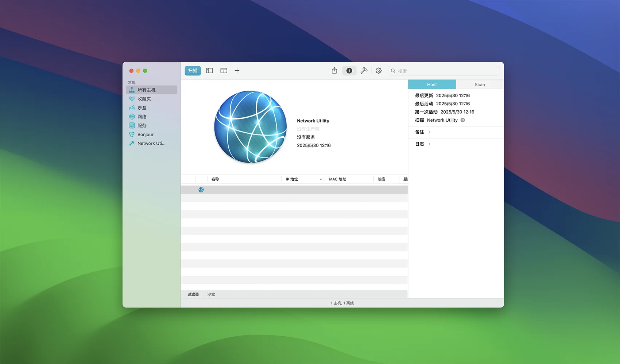
Task: Switch to the Scan tab
Action: [x=480, y=85]
